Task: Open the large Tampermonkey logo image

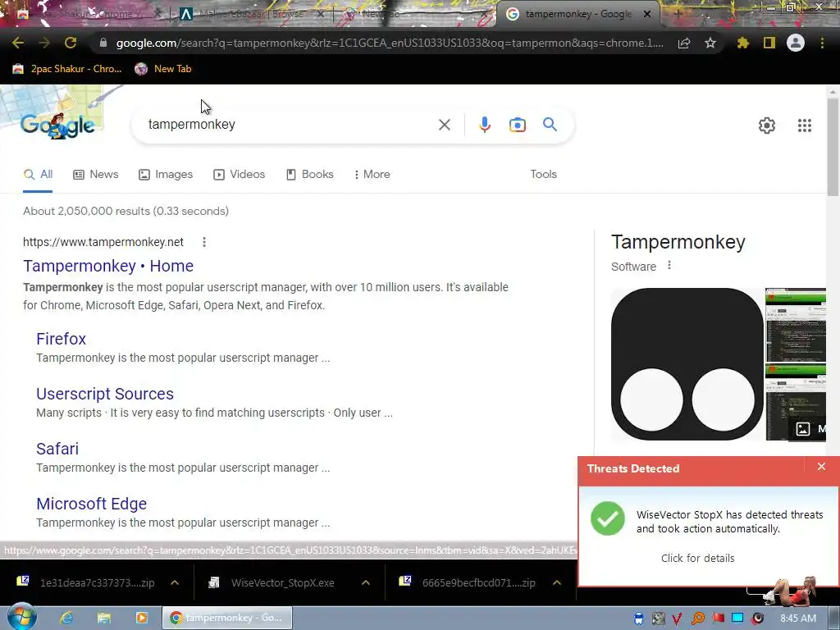Action: coord(687,364)
